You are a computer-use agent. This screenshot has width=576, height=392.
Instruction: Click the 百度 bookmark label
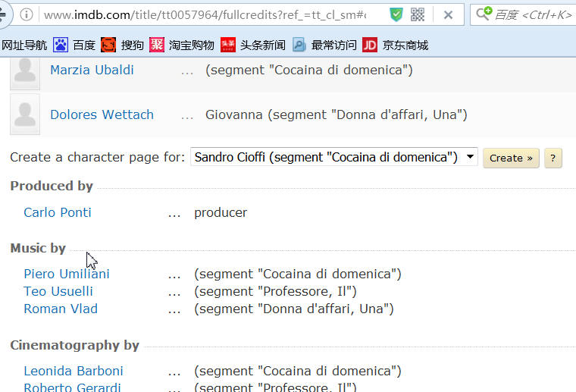click(x=84, y=45)
